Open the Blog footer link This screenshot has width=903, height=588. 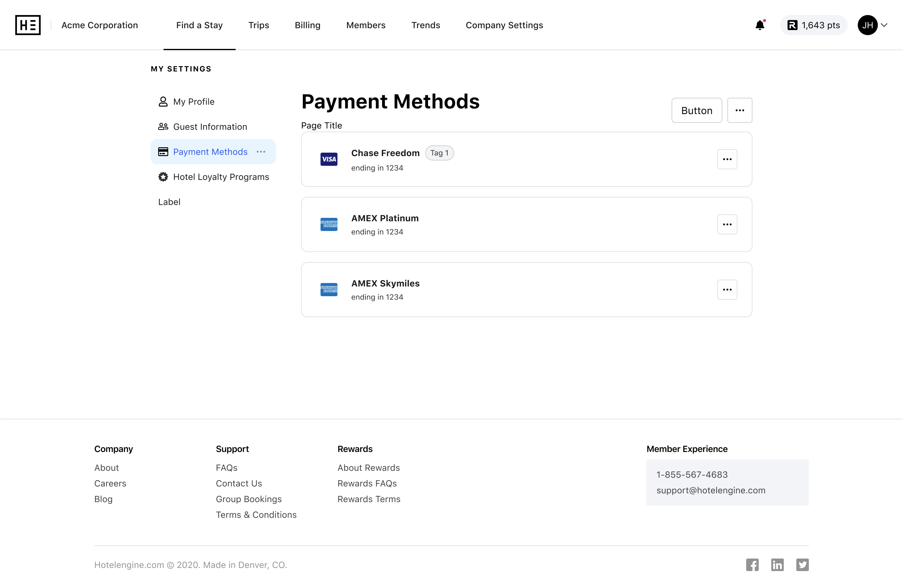(x=103, y=499)
